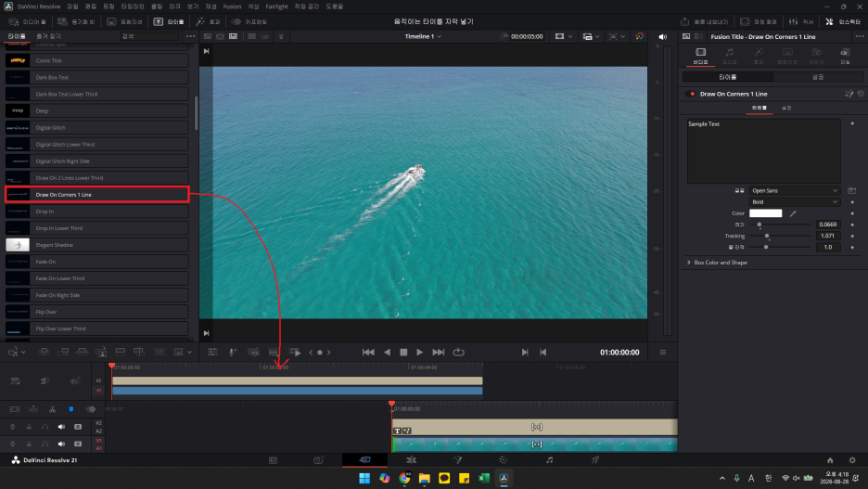The image size is (868, 489).
Task: Click the white Color swatch
Action: [x=766, y=213]
